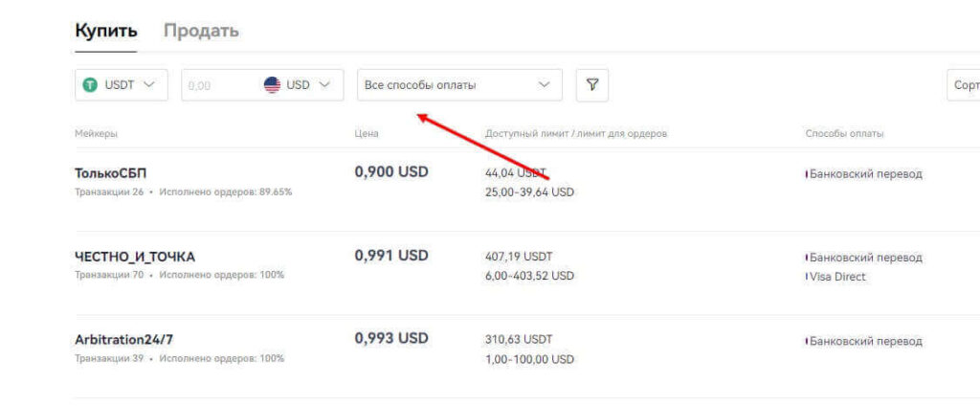
Task: Expand the USDT coin dropdown chevron
Action: (149, 84)
